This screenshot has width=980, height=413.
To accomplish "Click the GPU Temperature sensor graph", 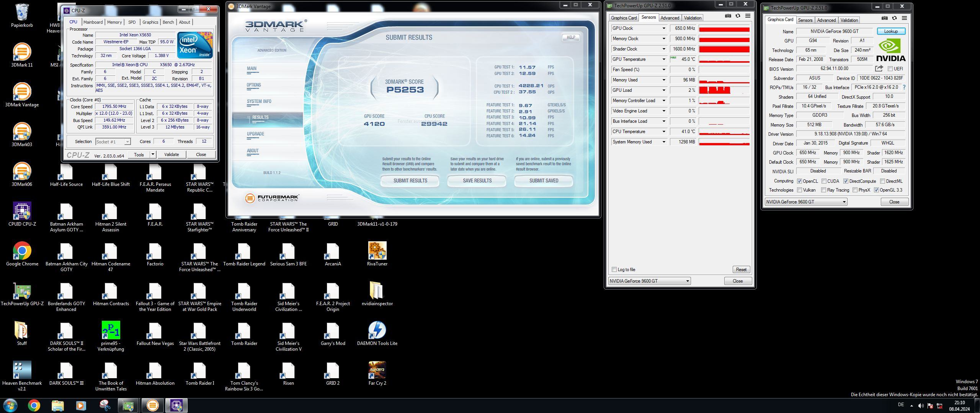I will click(724, 59).
